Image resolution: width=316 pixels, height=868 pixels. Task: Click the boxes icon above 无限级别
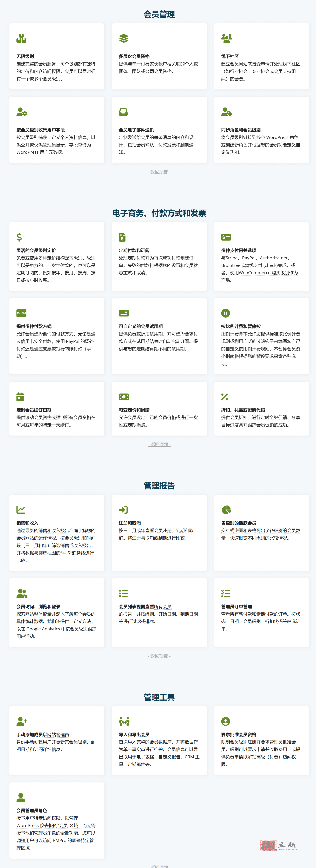pos(21,38)
